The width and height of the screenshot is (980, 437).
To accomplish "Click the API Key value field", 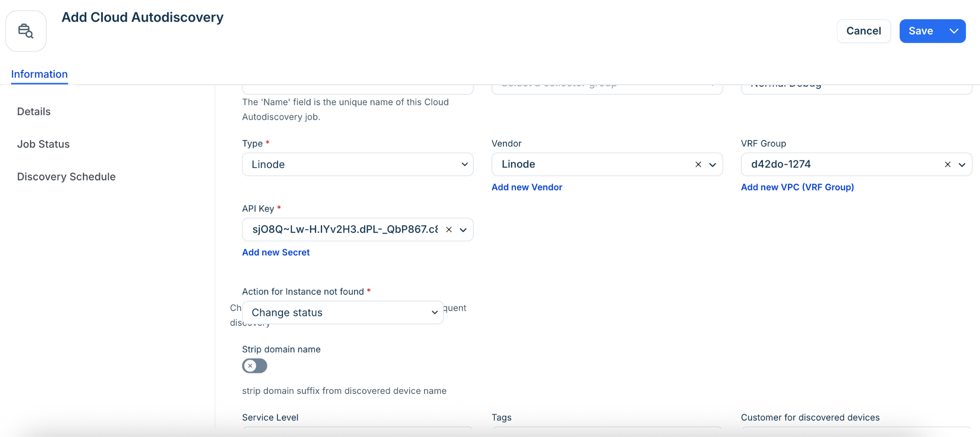I will click(345, 230).
